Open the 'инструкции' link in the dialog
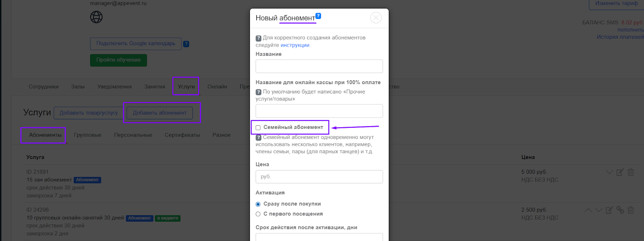Screen dimensions: 644x241 pyautogui.click(x=295, y=45)
